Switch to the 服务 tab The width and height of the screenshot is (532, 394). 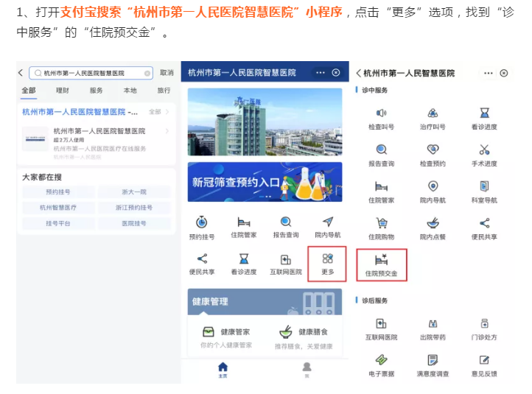point(96,91)
